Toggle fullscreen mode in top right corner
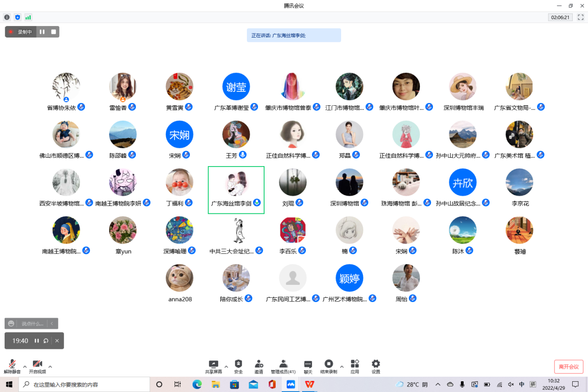 point(580,17)
